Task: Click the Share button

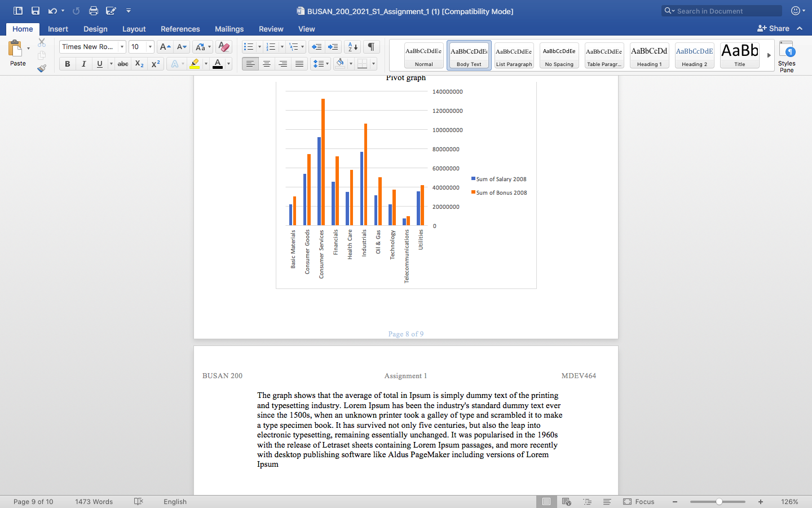Action: pos(773,28)
